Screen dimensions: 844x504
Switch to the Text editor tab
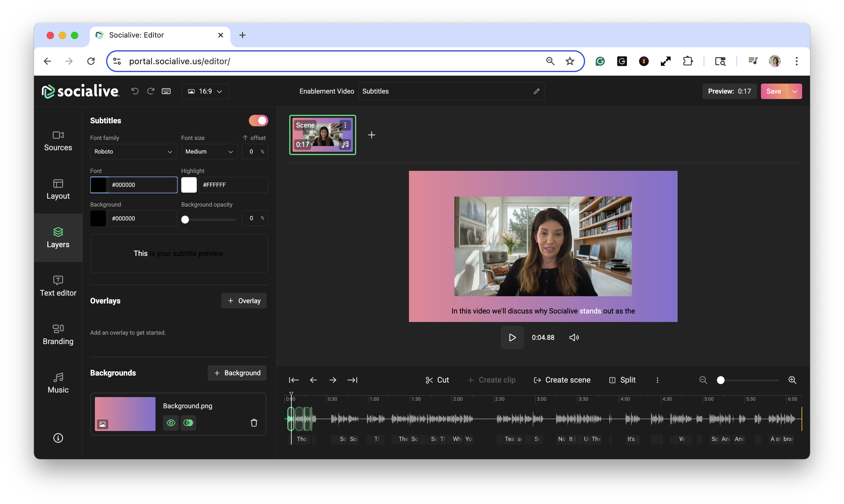point(58,286)
